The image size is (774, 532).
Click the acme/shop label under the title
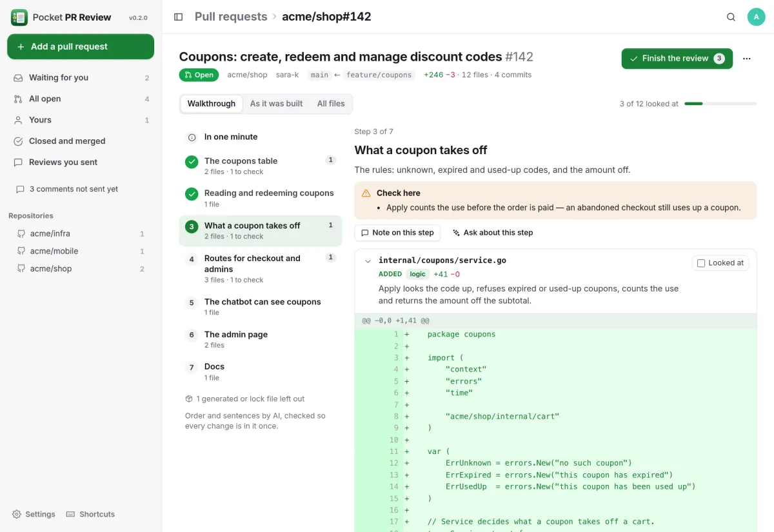pyautogui.click(x=247, y=75)
